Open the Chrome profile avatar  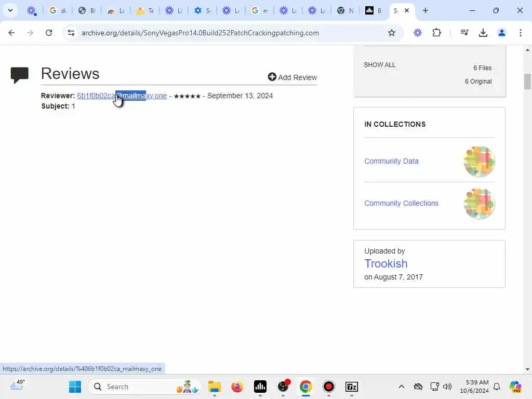(x=502, y=33)
